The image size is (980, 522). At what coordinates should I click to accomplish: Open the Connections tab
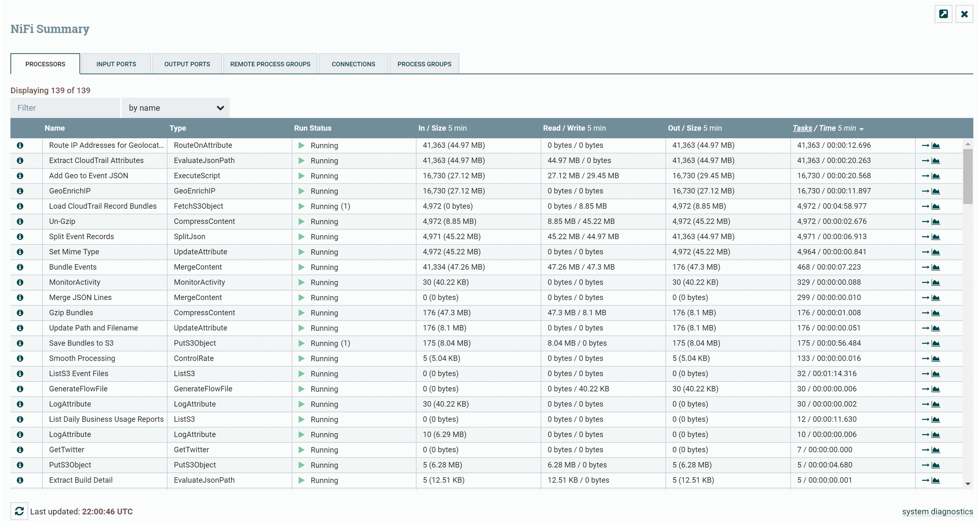pyautogui.click(x=353, y=64)
